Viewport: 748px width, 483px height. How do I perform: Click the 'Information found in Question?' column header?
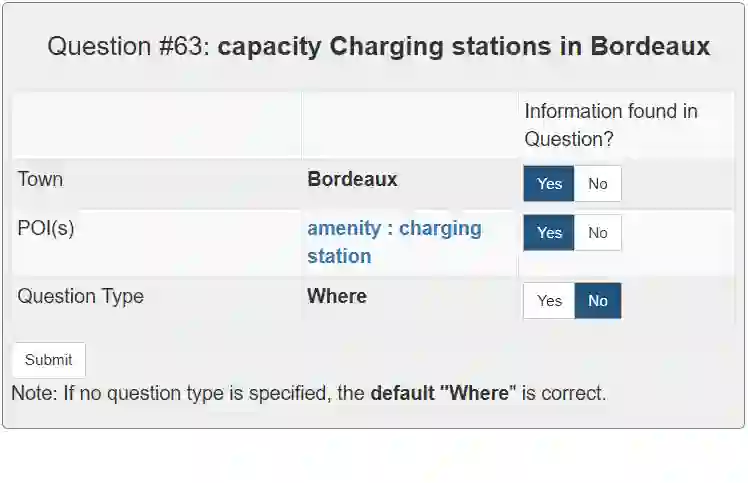click(x=611, y=125)
